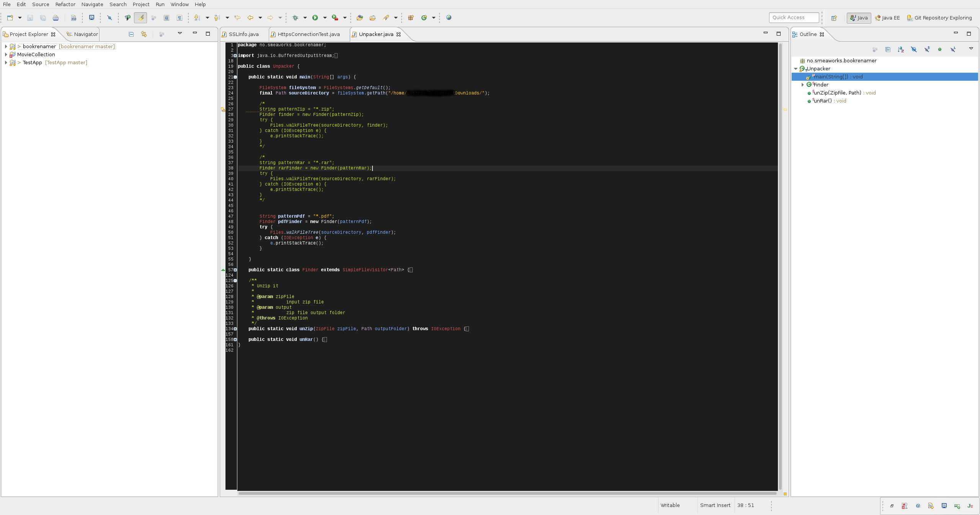Open the Debug dropdown arrow
980x515 pixels.
pos(305,18)
